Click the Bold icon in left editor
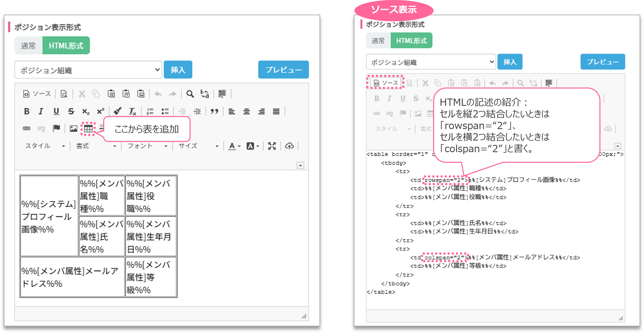 pos(27,111)
